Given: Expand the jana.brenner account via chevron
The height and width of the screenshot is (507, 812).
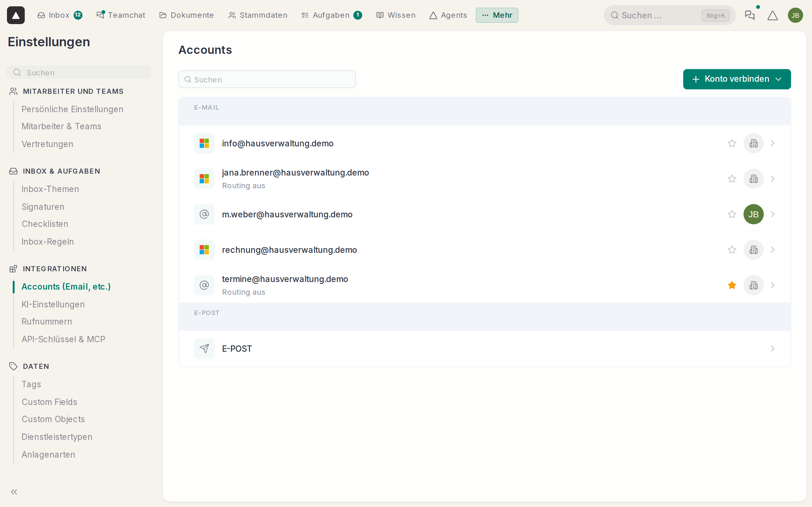Looking at the screenshot, I should 772,179.
